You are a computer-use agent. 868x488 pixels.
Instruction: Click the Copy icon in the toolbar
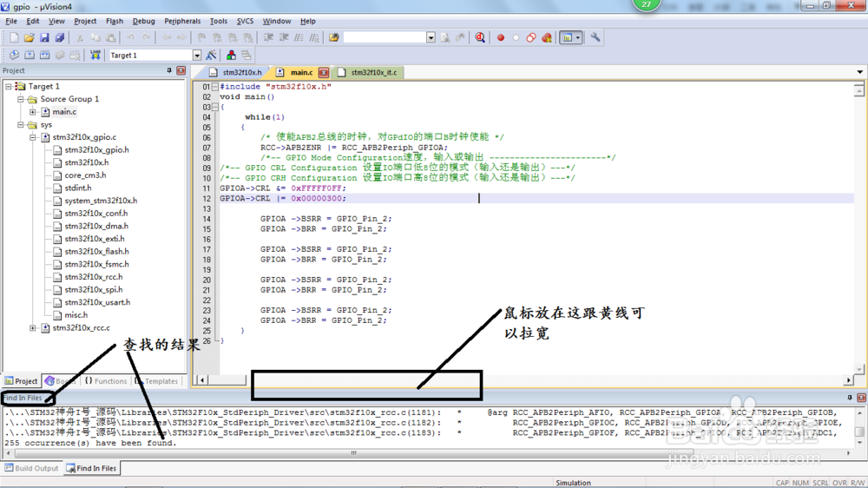pyautogui.click(x=95, y=37)
